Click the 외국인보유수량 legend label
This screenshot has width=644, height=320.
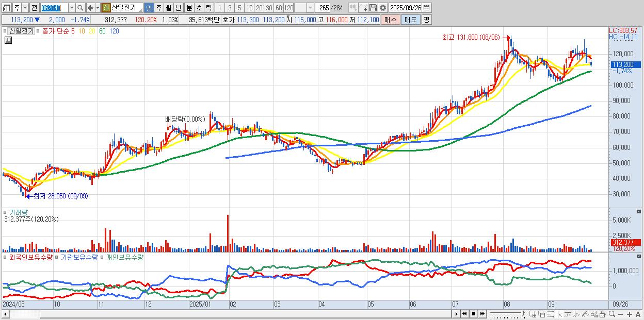(x=30, y=256)
